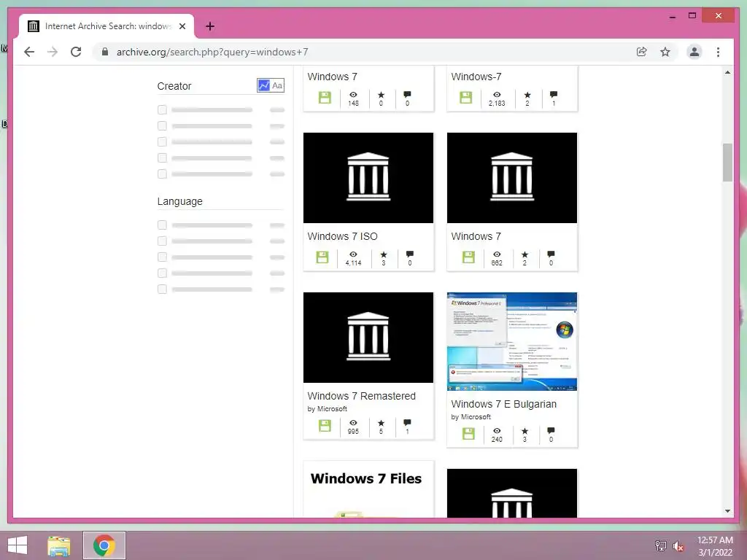
Task: Click views eye icon on Windows 7 E Bulgarian
Action: tap(497, 431)
